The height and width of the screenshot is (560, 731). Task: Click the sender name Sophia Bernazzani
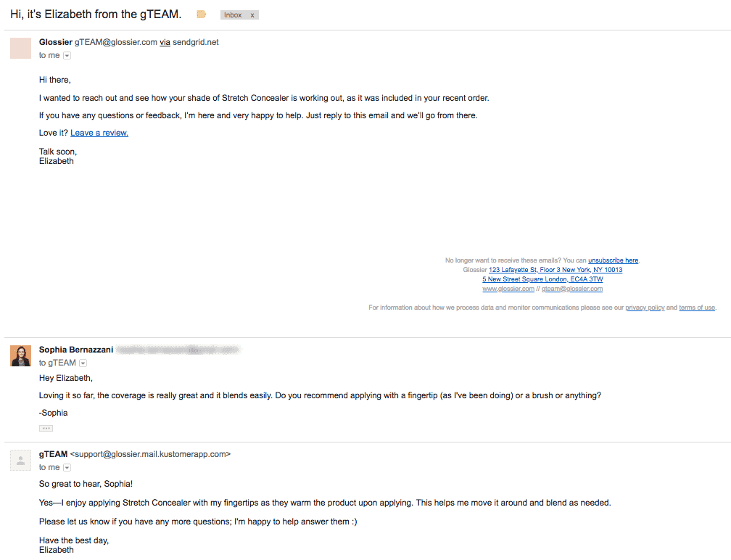point(76,350)
